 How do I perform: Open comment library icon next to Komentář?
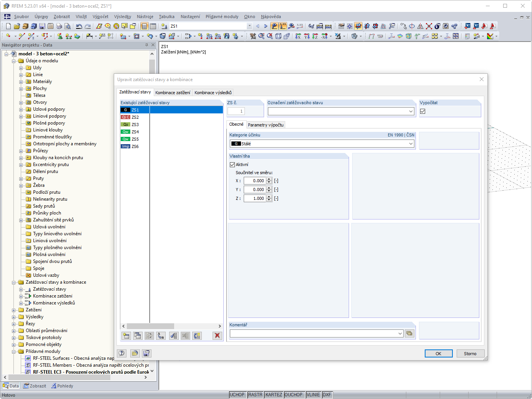click(x=409, y=334)
